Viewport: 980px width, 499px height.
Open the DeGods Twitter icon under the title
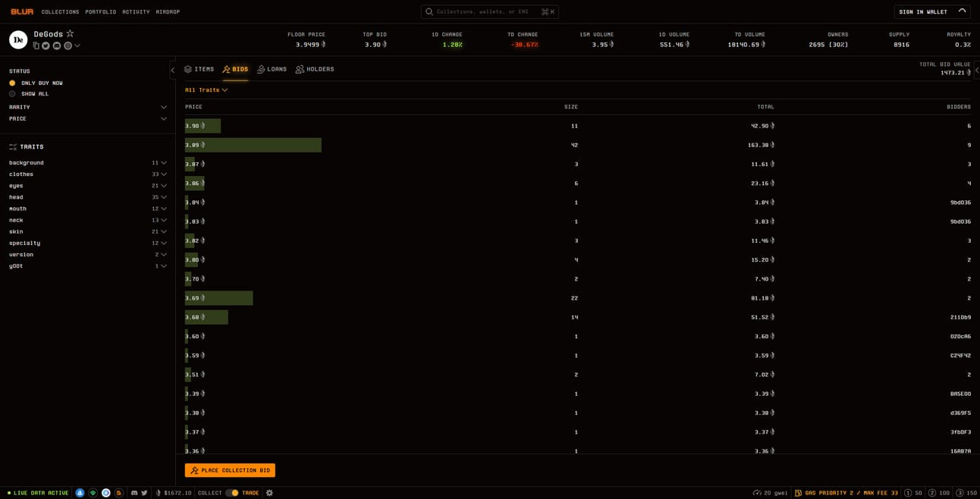[46, 46]
